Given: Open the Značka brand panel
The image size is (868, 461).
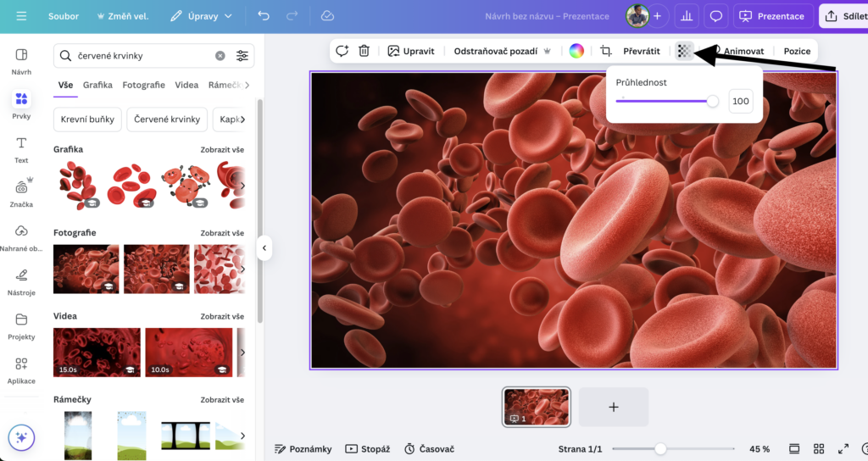Looking at the screenshot, I should point(21,194).
